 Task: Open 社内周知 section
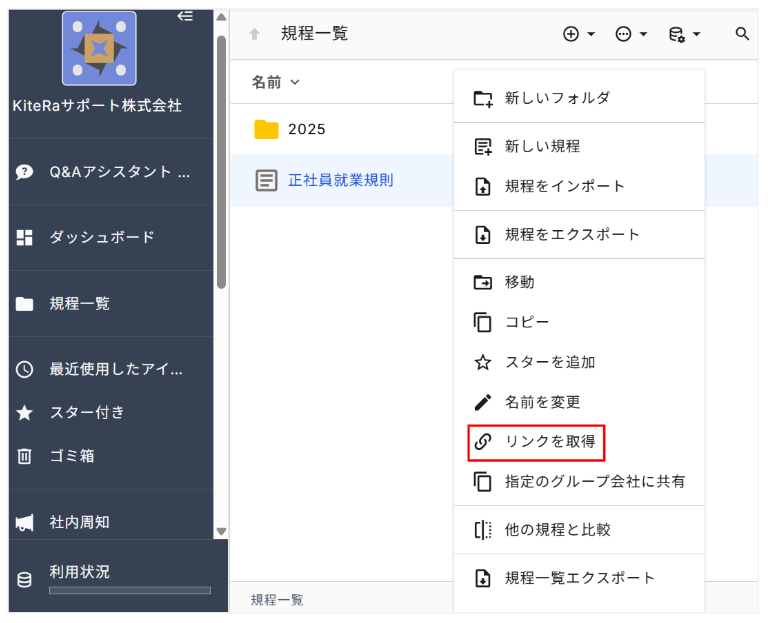coord(79,522)
